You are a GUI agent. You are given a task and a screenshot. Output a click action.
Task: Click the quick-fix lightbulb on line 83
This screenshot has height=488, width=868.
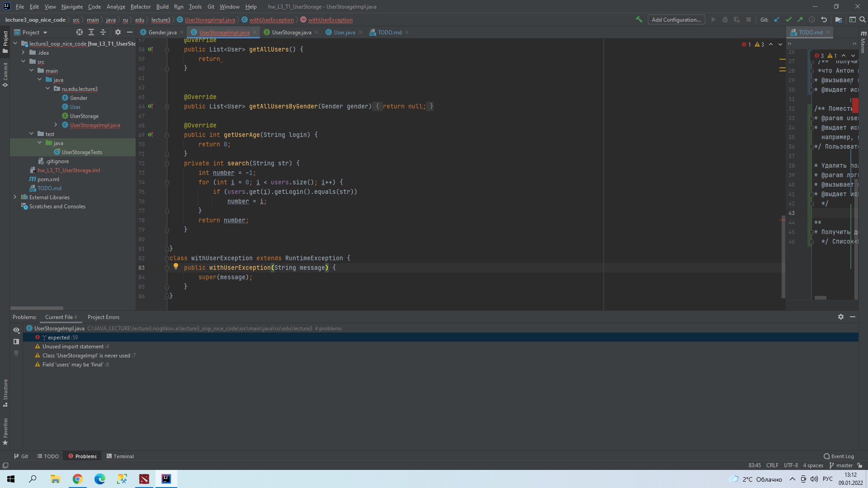176,266
